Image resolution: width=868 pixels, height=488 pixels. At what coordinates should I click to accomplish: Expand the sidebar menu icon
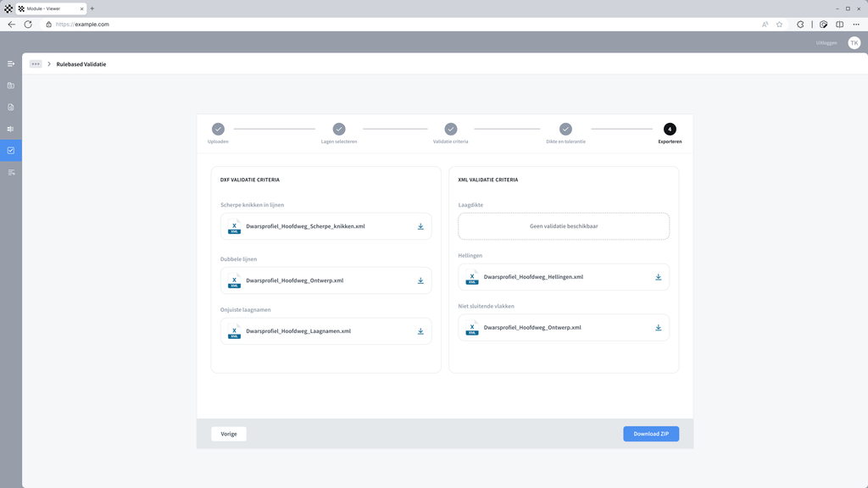coord(10,64)
